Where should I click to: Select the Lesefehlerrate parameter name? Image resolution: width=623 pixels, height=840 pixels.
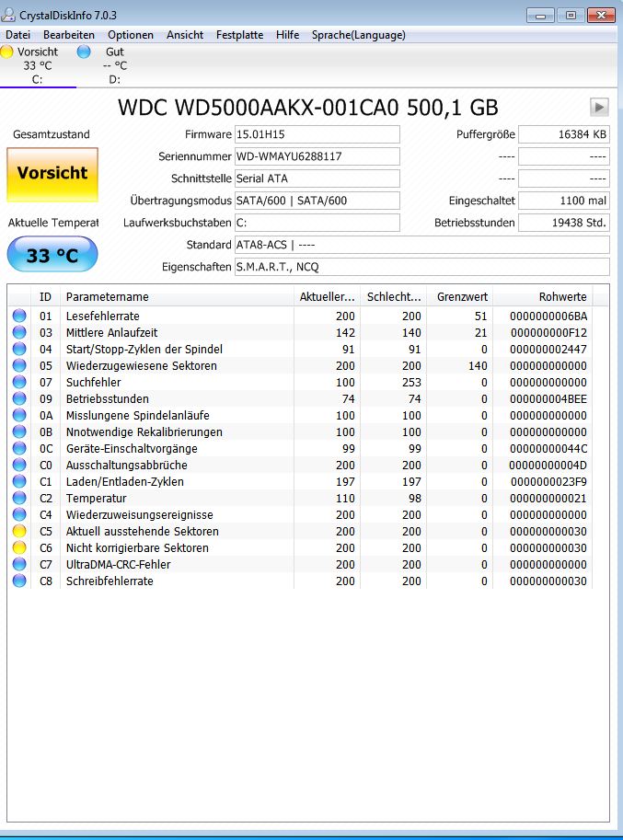pyautogui.click(x=103, y=316)
